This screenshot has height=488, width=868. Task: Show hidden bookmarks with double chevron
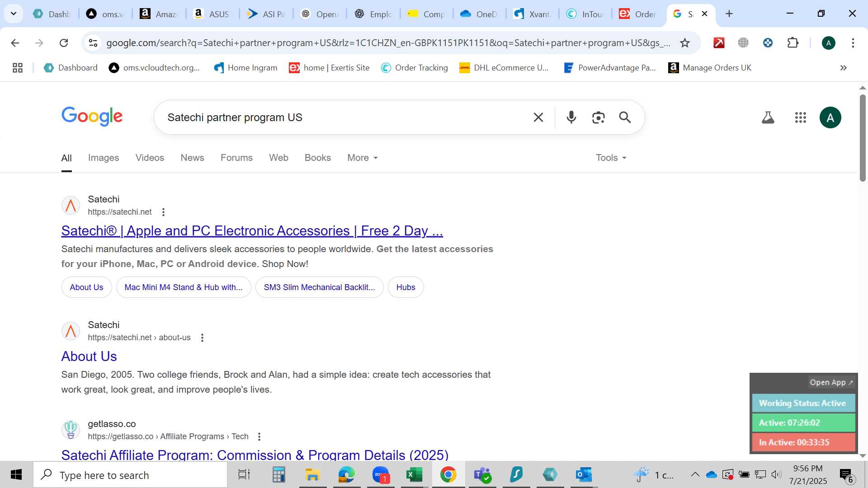click(x=843, y=68)
